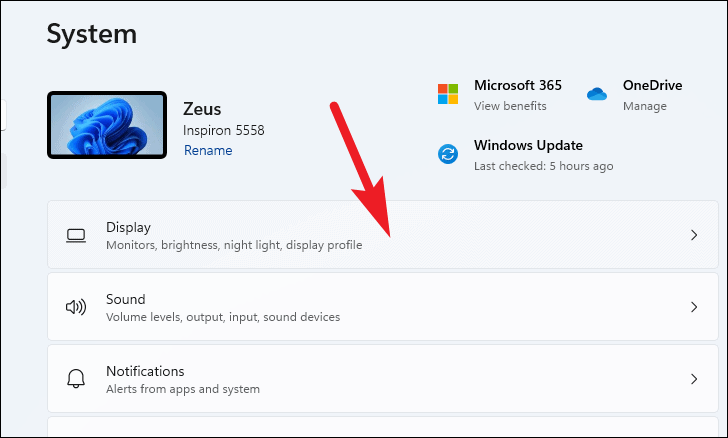Click the OneDrive cloud icon

597,94
